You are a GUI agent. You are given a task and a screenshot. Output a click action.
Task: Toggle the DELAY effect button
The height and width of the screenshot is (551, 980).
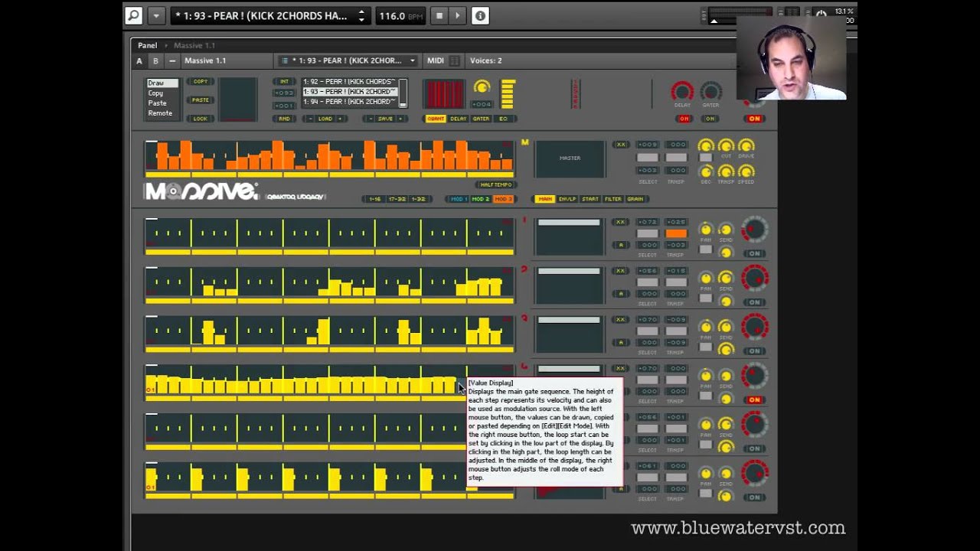tap(458, 119)
